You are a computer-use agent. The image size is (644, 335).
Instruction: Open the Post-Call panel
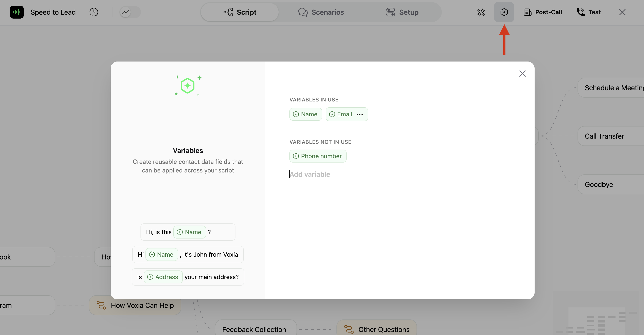(x=543, y=12)
